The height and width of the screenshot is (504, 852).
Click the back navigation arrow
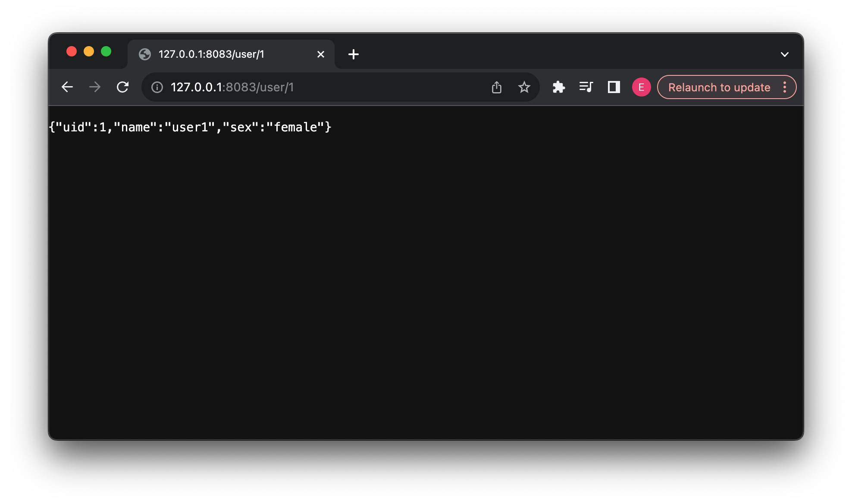pos(67,87)
